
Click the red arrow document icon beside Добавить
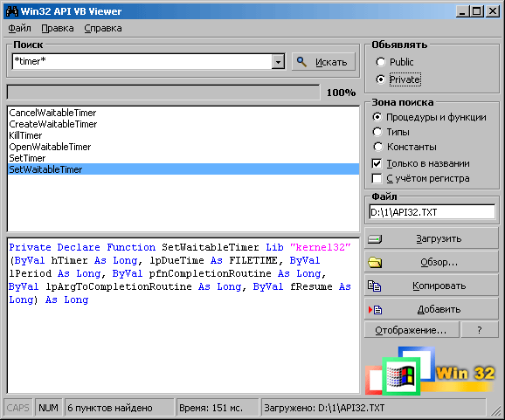(375, 310)
